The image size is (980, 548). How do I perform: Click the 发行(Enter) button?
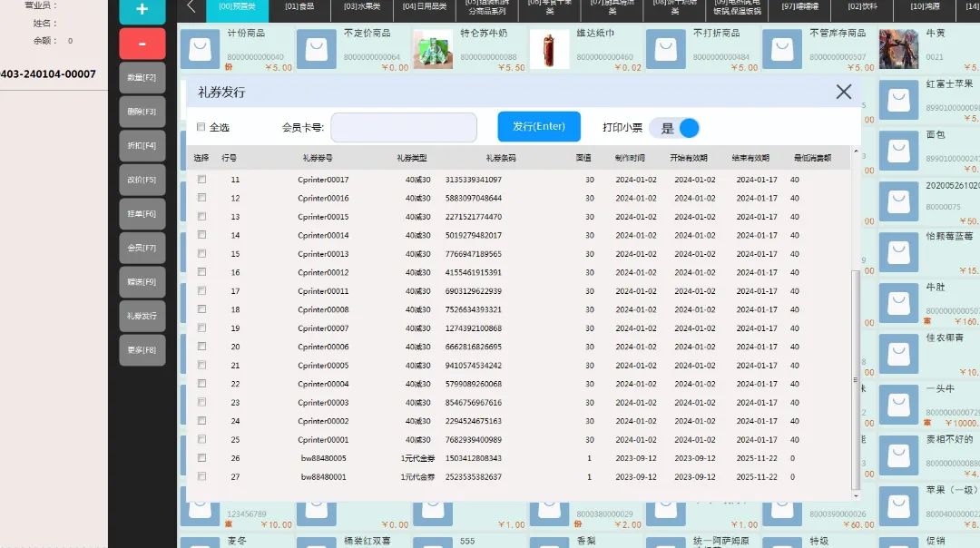538,127
